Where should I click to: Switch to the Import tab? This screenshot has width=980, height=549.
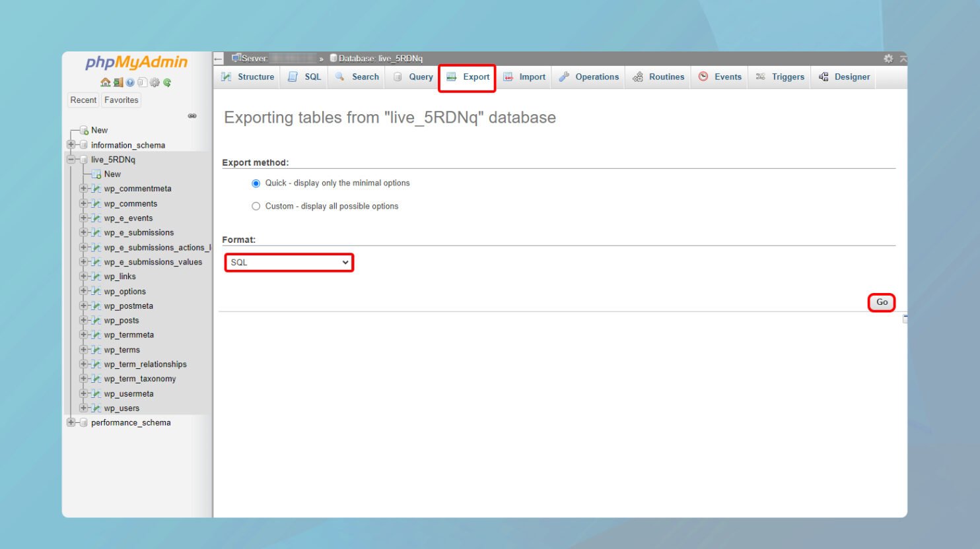point(524,77)
